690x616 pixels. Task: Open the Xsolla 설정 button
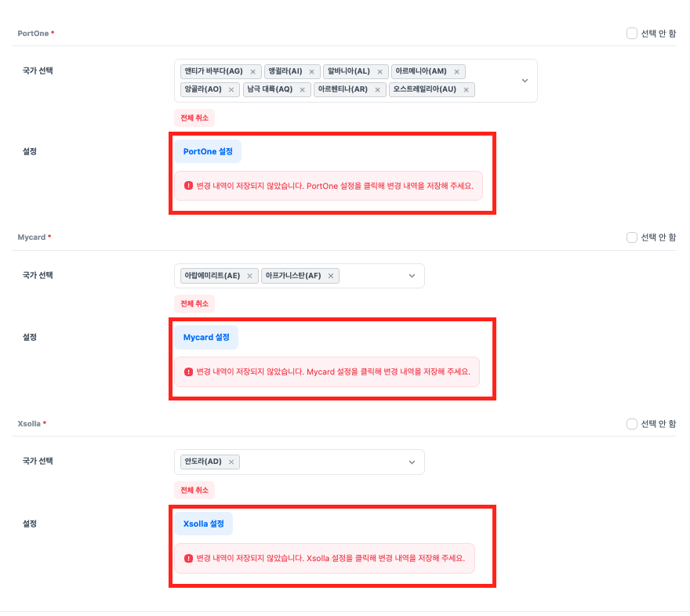pyautogui.click(x=204, y=524)
